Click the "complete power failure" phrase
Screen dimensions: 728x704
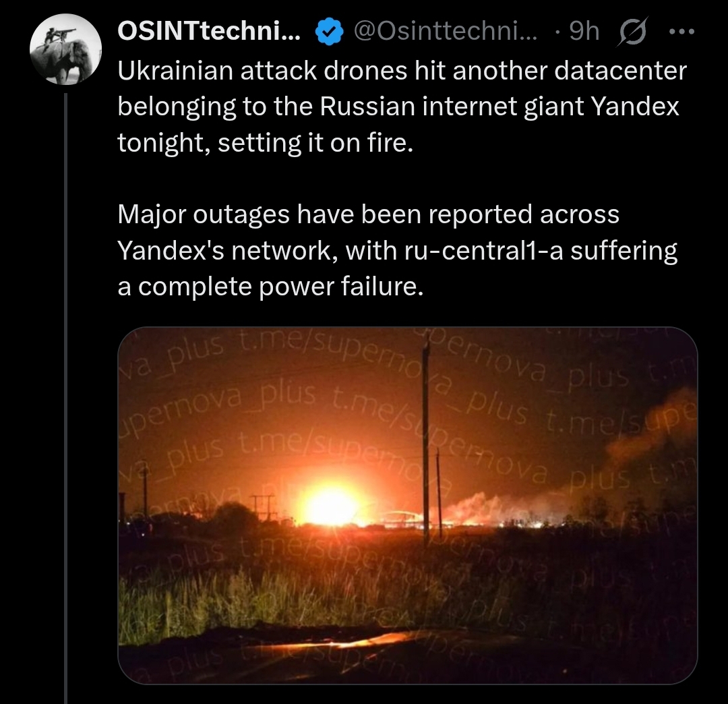(280, 287)
